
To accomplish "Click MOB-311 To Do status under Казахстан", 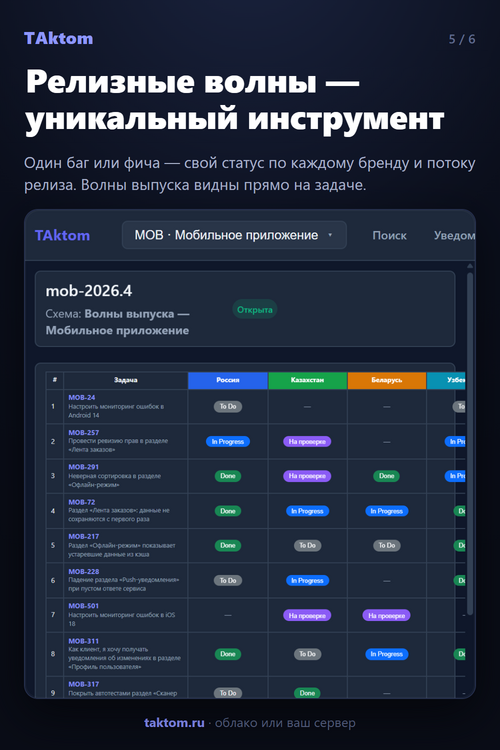I will pos(307,654).
